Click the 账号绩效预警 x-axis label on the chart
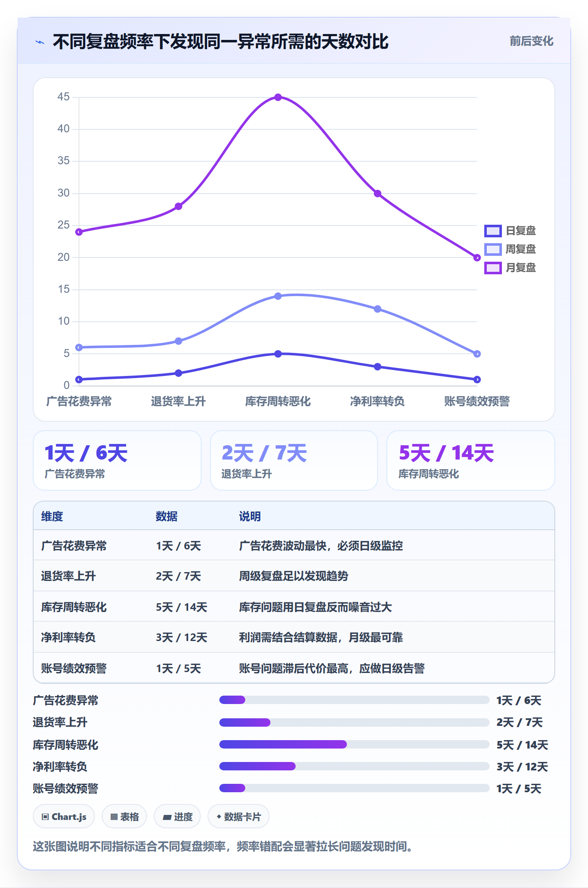Screen dimensions: 588x888 click(477, 401)
